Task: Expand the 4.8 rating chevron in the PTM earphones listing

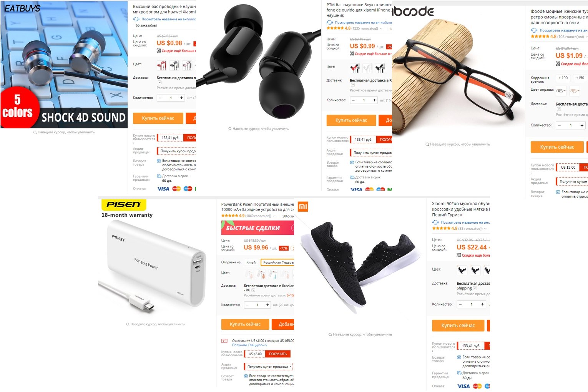Action: click(x=381, y=28)
